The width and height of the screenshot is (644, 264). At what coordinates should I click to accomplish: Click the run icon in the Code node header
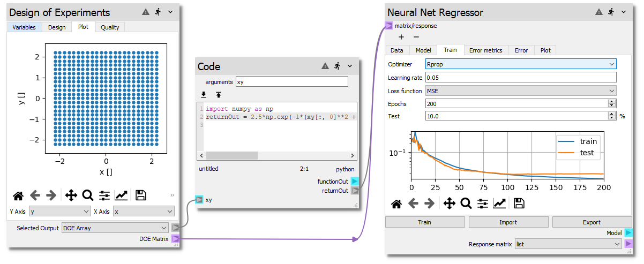(338, 66)
